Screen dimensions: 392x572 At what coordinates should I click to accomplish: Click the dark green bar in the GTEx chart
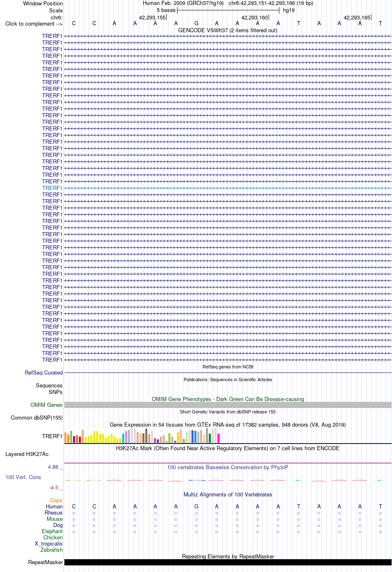210,438
